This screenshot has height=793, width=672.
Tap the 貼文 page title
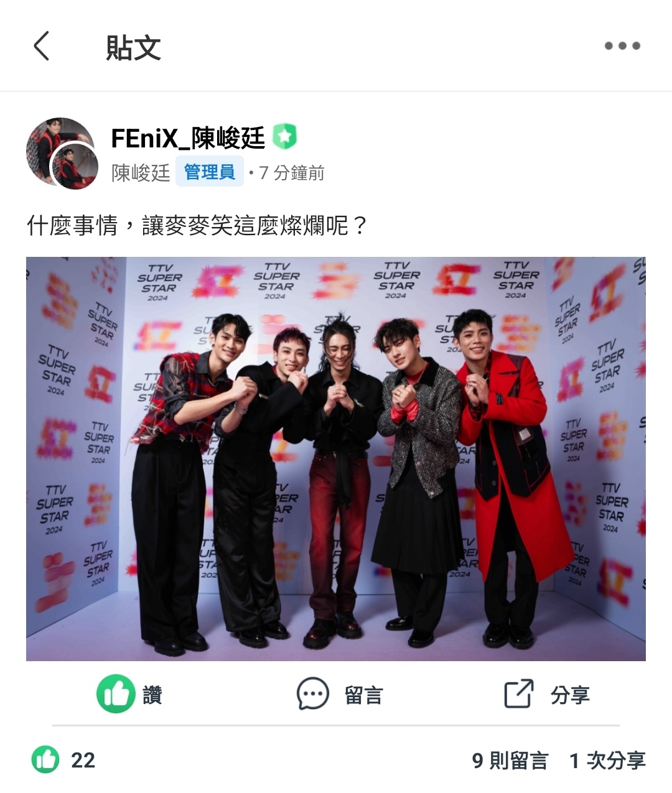pyautogui.click(x=133, y=47)
